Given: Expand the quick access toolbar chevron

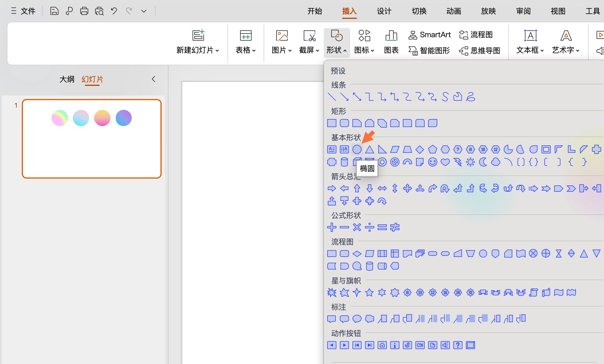Looking at the screenshot, I should [144, 11].
